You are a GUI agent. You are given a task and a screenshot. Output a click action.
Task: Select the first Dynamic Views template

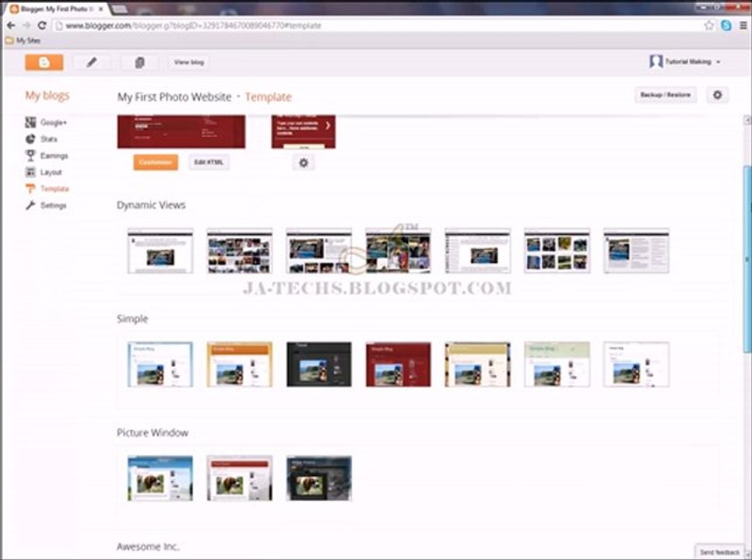point(160,251)
